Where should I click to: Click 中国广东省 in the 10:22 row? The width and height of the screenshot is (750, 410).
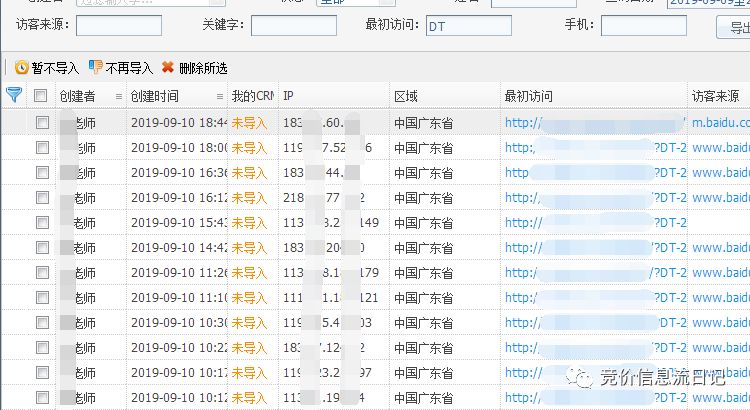pos(423,348)
